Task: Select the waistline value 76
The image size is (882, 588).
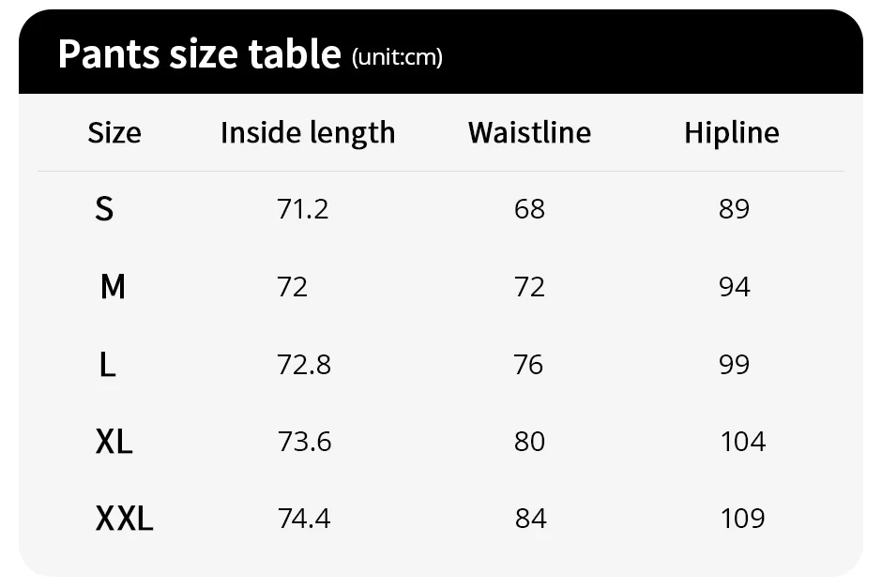Action: pyautogui.click(x=528, y=364)
